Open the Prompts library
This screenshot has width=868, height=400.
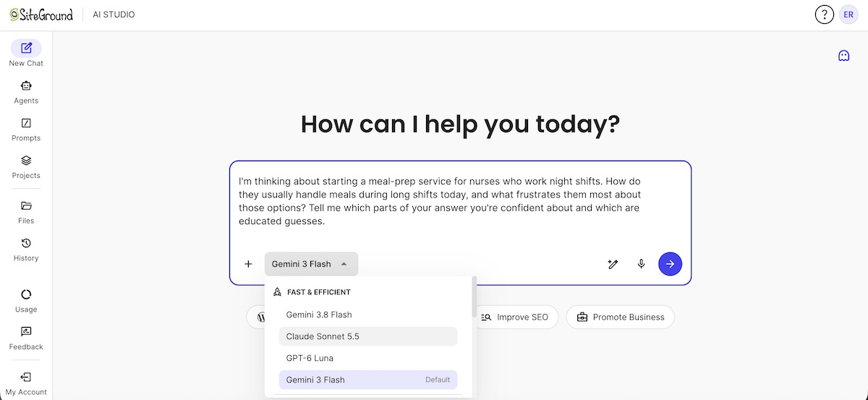click(x=26, y=129)
